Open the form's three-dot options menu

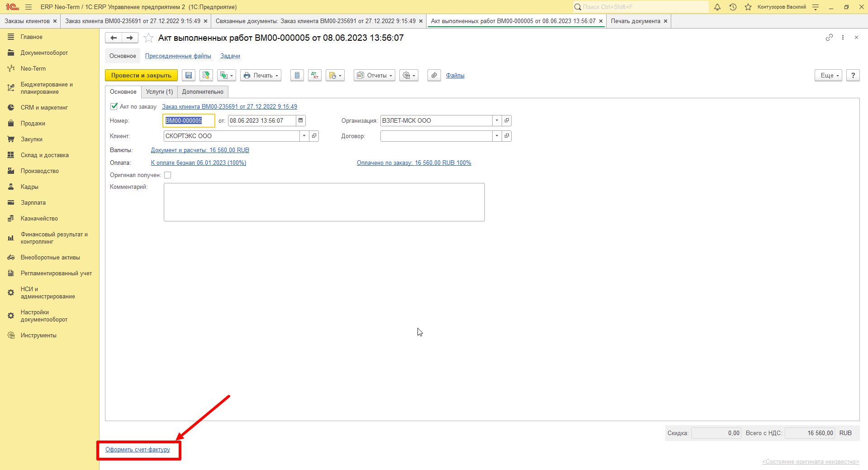click(x=843, y=38)
